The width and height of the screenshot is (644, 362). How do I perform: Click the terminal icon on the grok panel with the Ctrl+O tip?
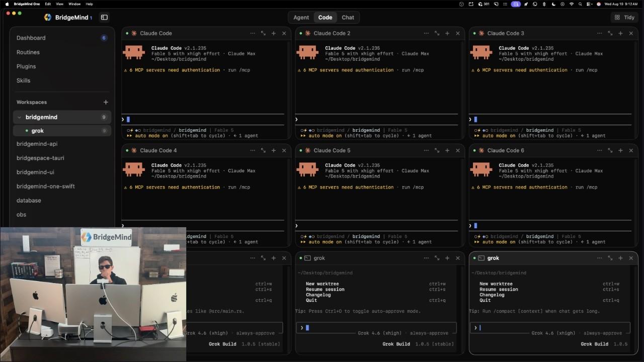point(307,258)
